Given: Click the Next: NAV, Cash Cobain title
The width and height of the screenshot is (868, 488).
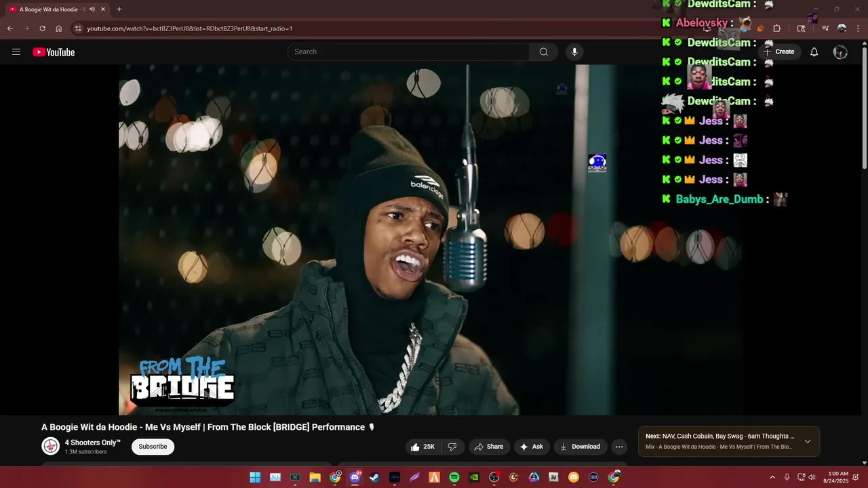Looking at the screenshot, I should 719,436.
